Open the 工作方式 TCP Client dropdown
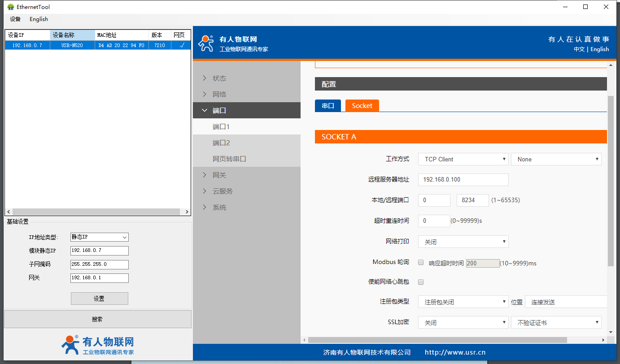 click(x=463, y=159)
